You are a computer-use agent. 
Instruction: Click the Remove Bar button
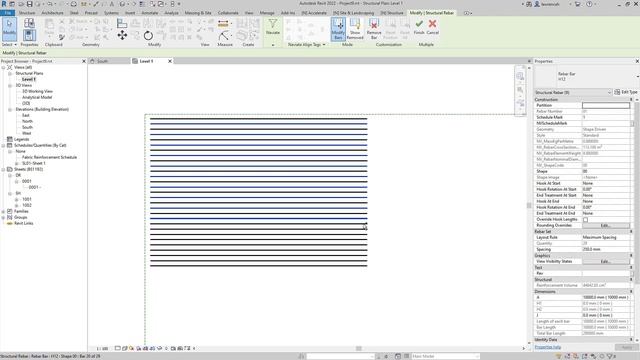pos(373,29)
